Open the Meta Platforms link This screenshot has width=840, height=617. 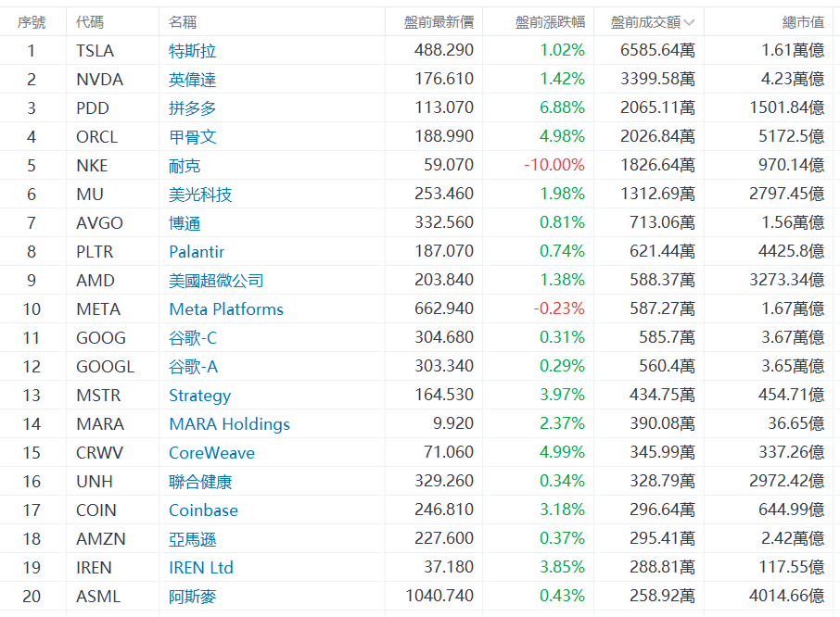click(226, 309)
